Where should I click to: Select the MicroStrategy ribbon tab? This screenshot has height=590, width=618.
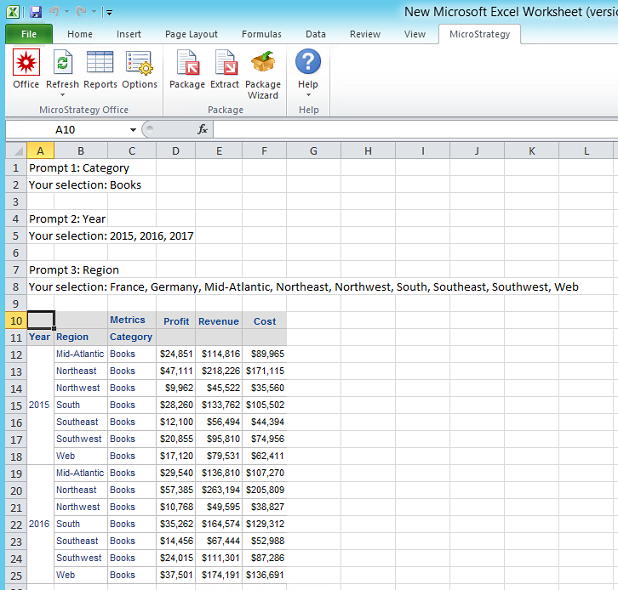[479, 34]
